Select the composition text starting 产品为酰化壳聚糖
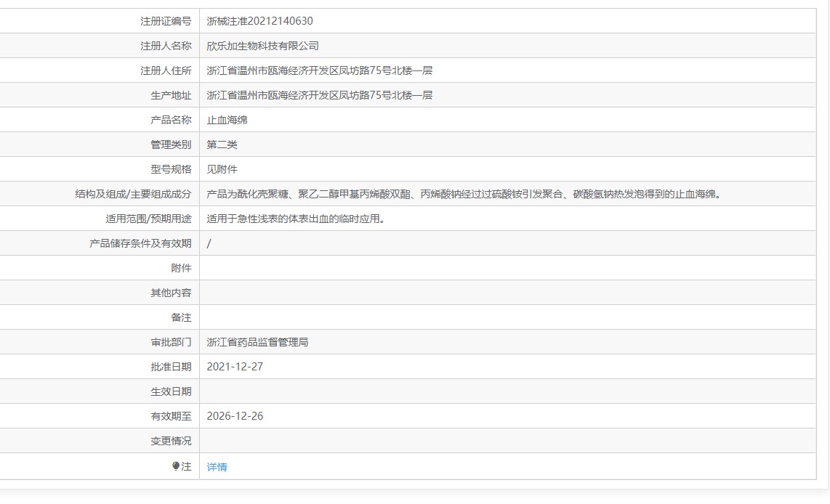The image size is (830, 504). pos(464,194)
